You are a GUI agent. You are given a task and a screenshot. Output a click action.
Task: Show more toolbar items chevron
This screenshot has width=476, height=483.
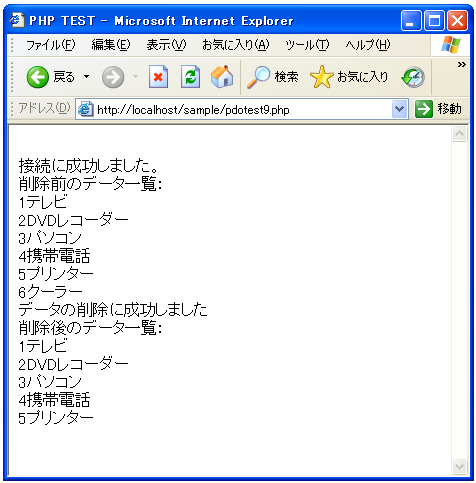click(x=461, y=64)
